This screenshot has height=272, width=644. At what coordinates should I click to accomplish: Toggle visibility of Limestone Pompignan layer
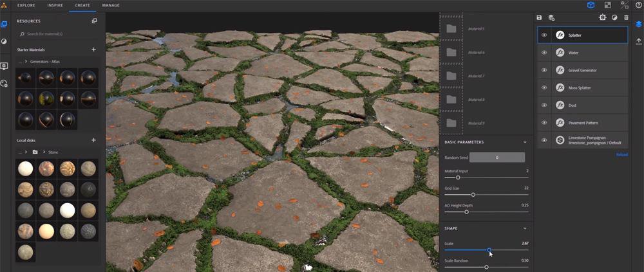544,140
